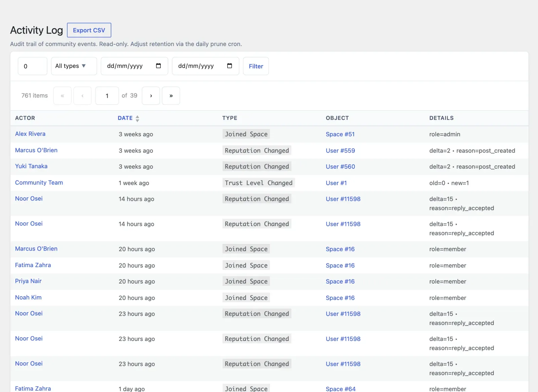Click the DETAILS column header
The height and width of the screenshot is (392, 538).
click(x=441, y=118)
